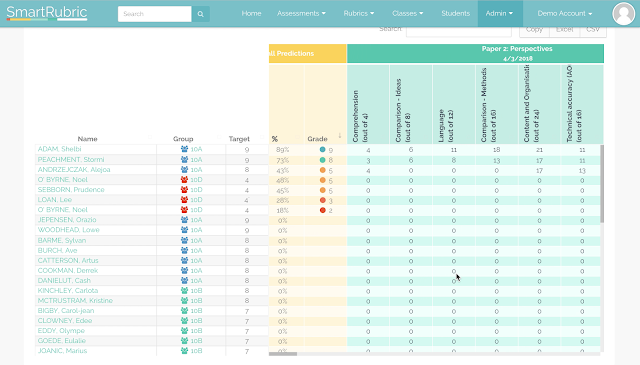The width and height of the screenshot is (640, 365).
Task: Open the Classes menu
Action: (x=408, y=13)
